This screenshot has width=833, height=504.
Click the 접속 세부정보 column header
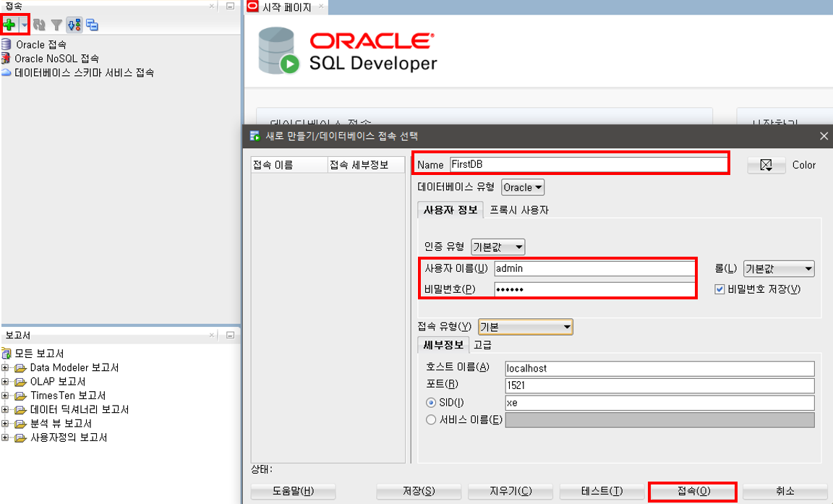click(x=367, y=165)
